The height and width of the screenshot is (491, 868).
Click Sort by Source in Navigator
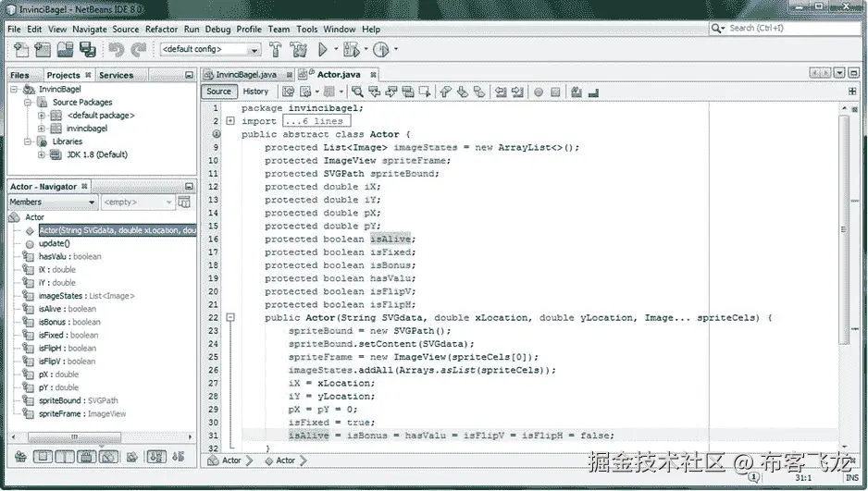point(179,457)
